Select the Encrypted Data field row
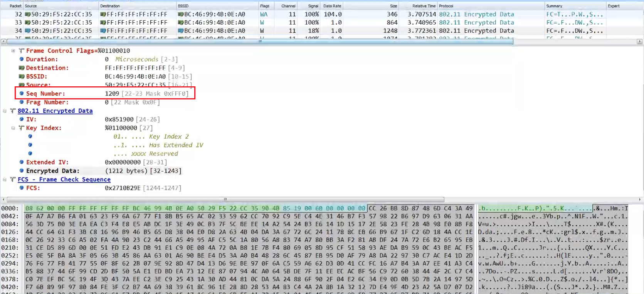The image size is (644, 294). pyautogui.click(x=53, y=171)
